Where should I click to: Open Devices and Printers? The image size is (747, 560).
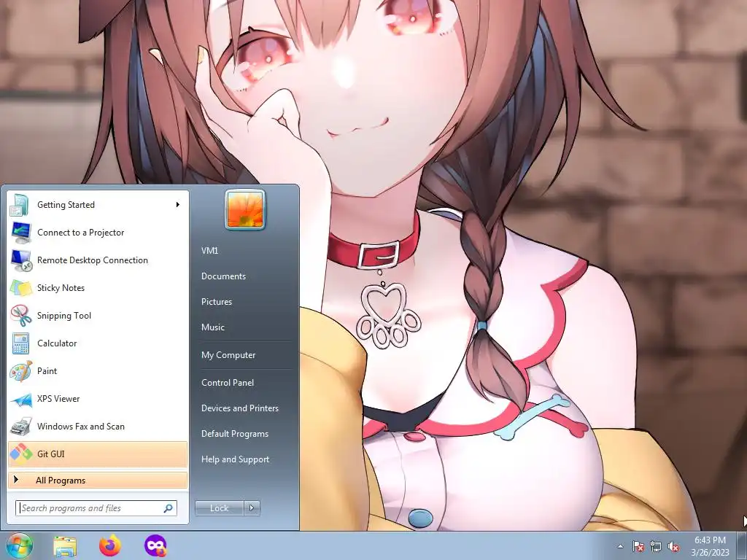(239, 408)
